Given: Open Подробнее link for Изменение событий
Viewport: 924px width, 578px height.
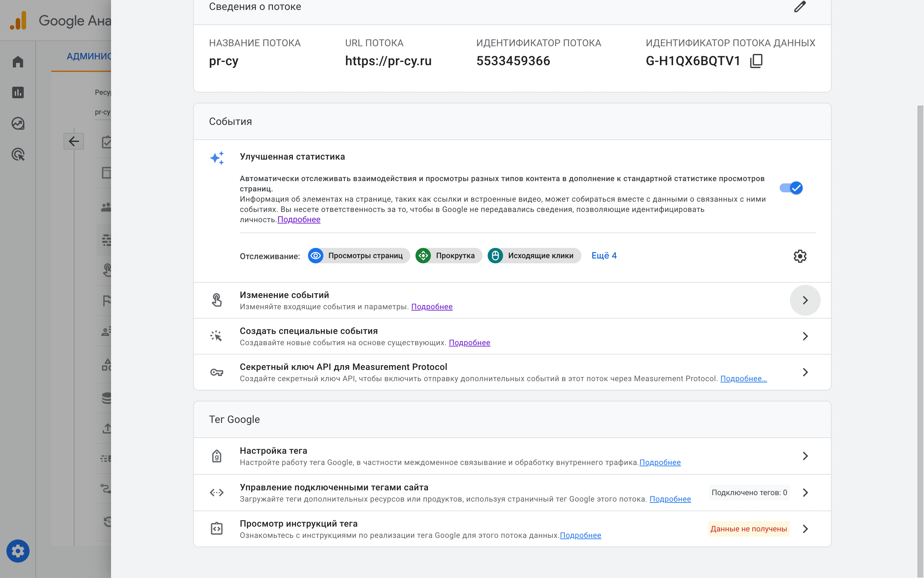Looking at the screenshot, I should click(x=432, y=307).
